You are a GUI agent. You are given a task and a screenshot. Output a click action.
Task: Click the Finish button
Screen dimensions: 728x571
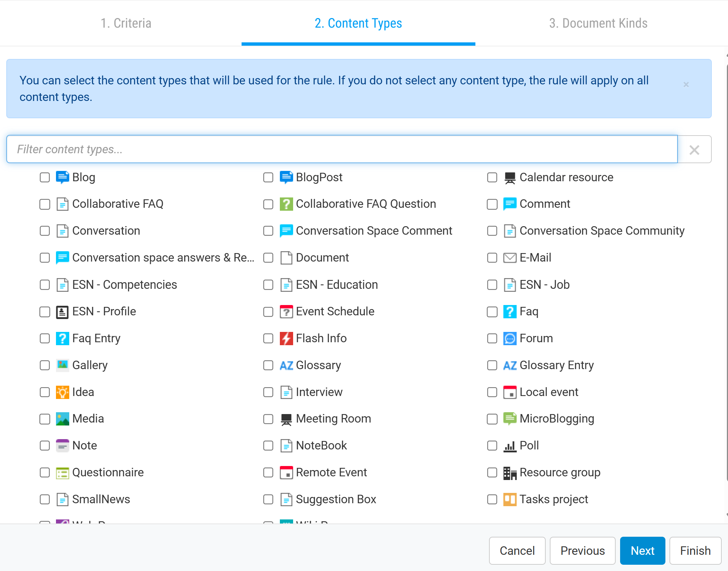pyautogui.click(x=695, y=551)
